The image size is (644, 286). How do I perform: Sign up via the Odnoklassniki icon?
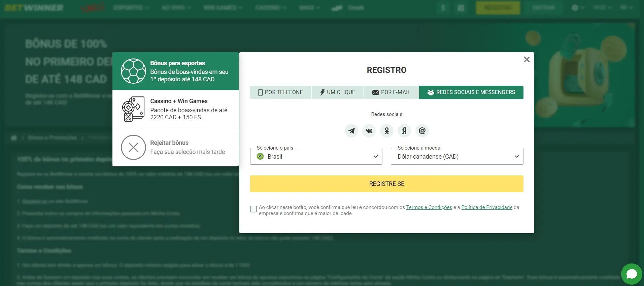387,130
